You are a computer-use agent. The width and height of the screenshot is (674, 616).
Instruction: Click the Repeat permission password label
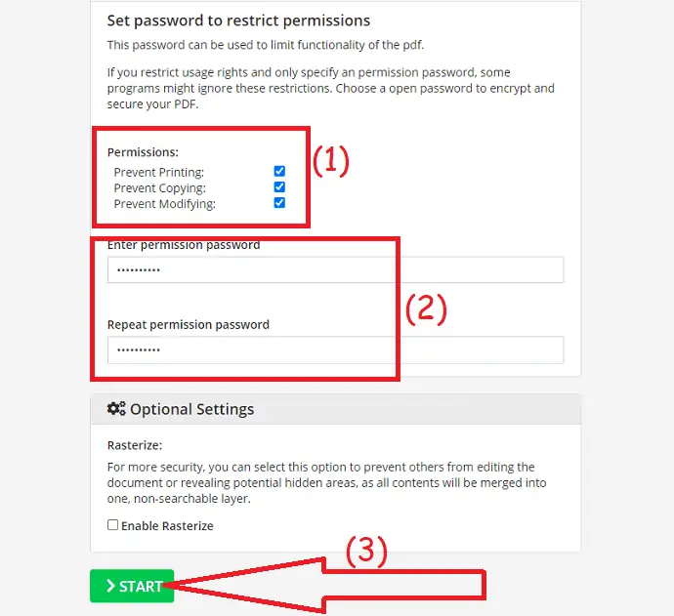(x=189, y=325)
